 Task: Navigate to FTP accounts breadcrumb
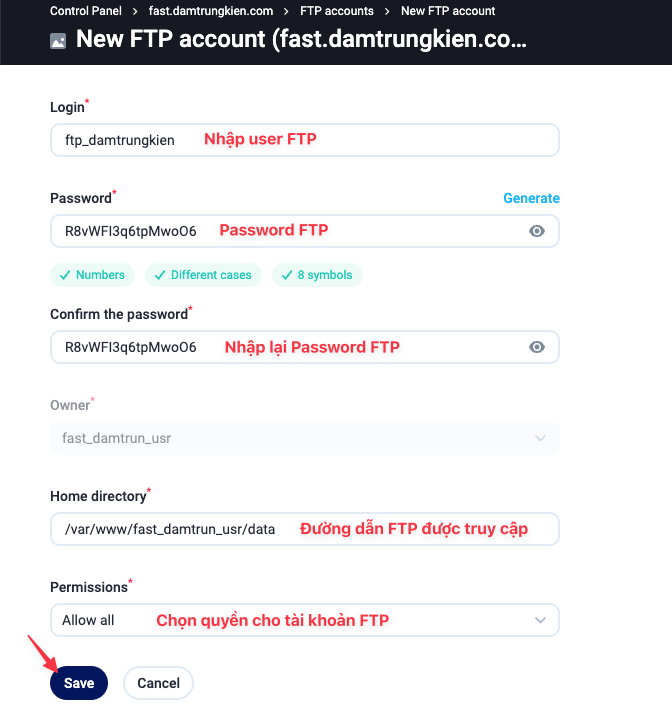(x=337, y=11)
